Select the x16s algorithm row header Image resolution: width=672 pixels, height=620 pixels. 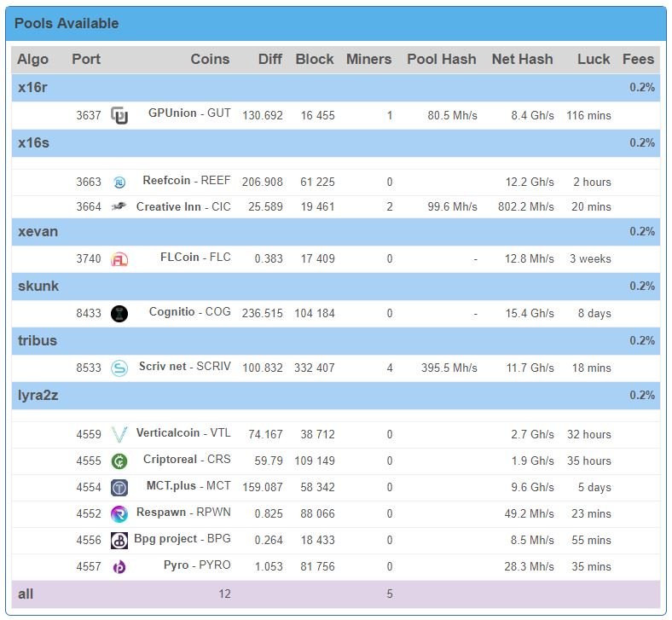(335, 143)
